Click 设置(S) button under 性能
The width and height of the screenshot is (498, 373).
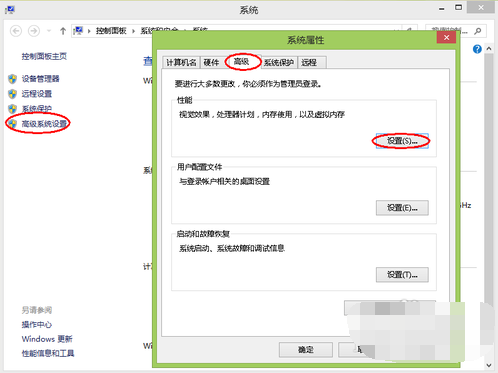coord(402,141)
